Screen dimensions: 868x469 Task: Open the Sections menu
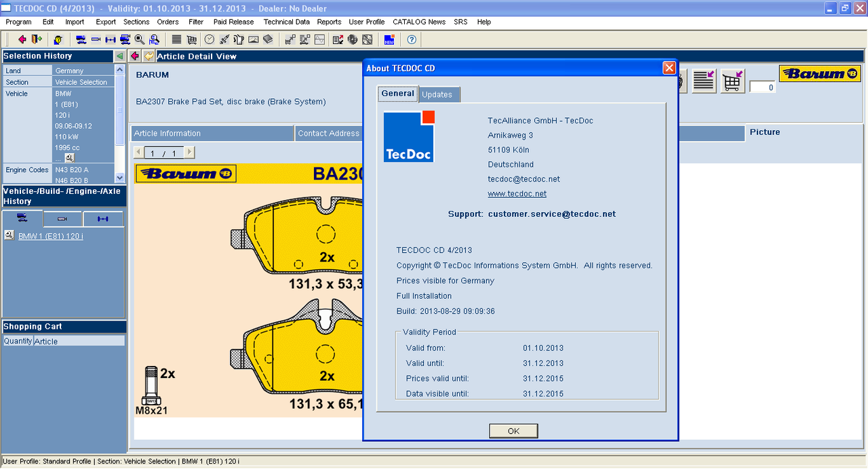(136, 22)
